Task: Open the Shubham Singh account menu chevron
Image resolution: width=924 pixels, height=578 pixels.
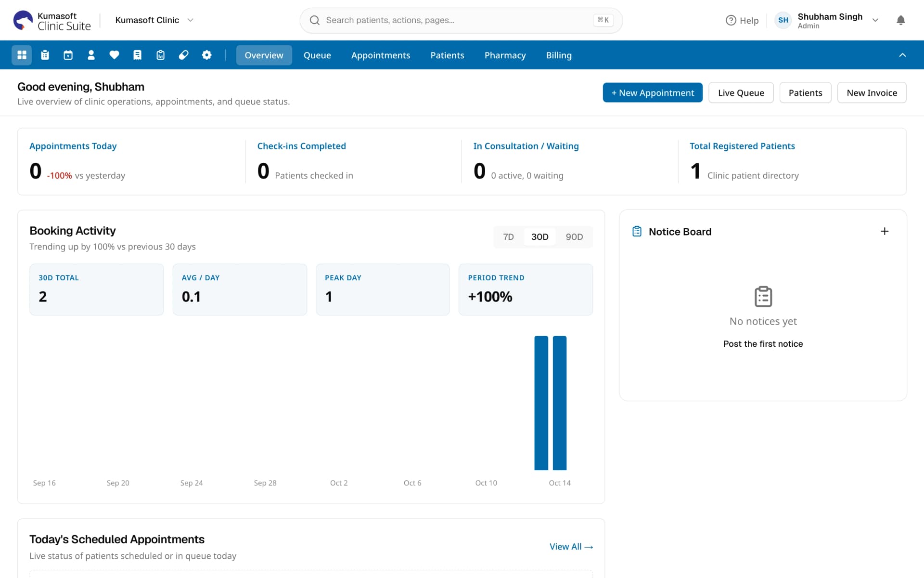Action: (875, 20)
